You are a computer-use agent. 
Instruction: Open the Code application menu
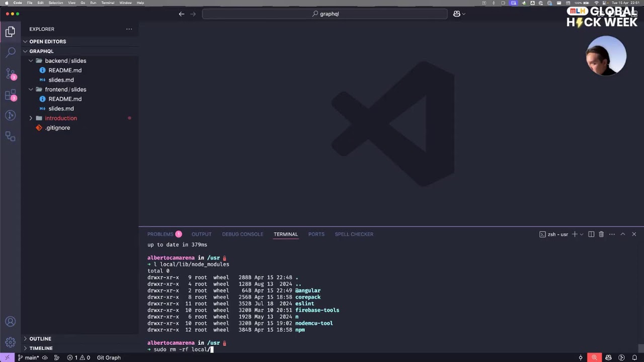click(x=18, y=3)
